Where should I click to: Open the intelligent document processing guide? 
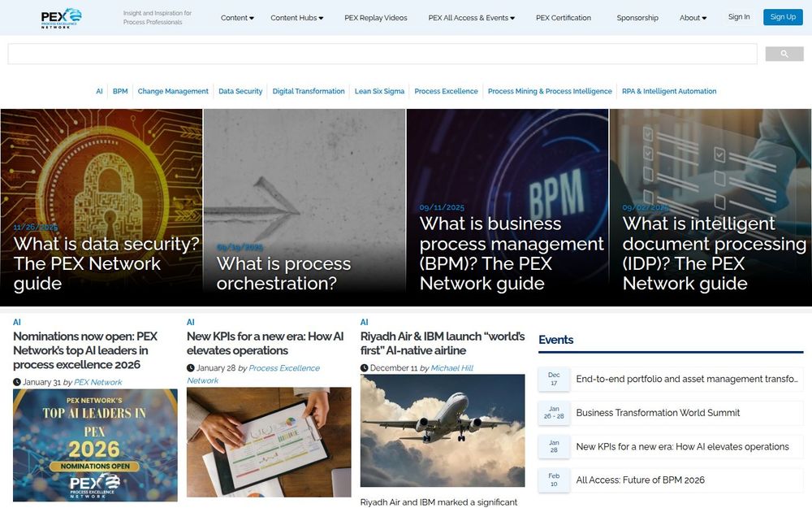(714, 254)
